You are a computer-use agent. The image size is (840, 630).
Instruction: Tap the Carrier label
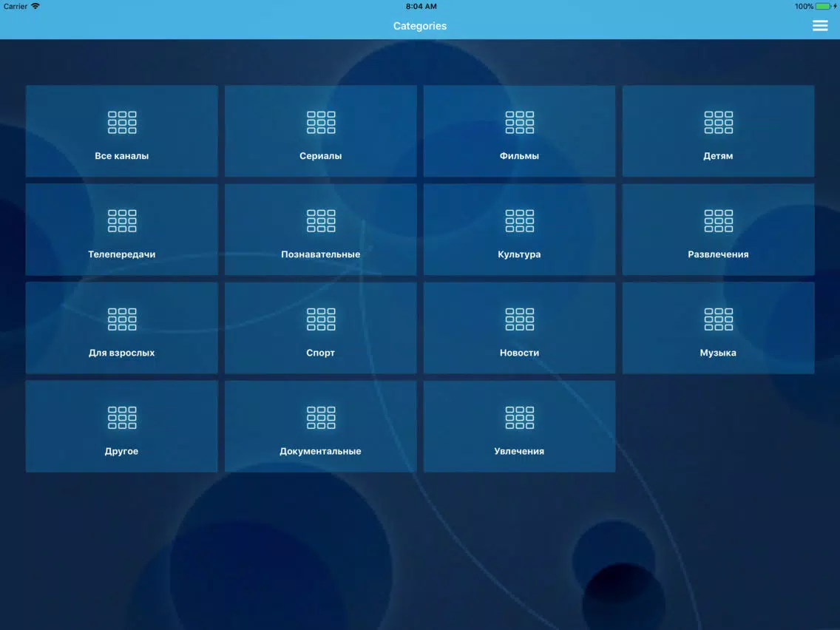point(15,7)
